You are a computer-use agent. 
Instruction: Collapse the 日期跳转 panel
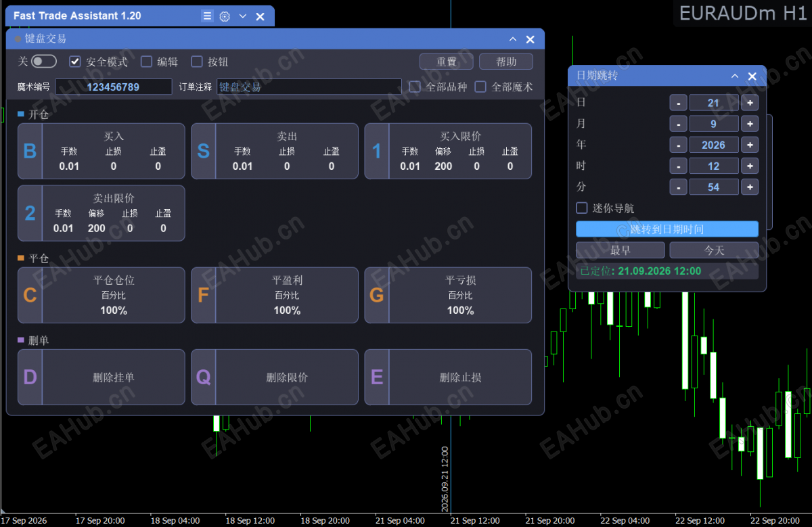[735, 76]
